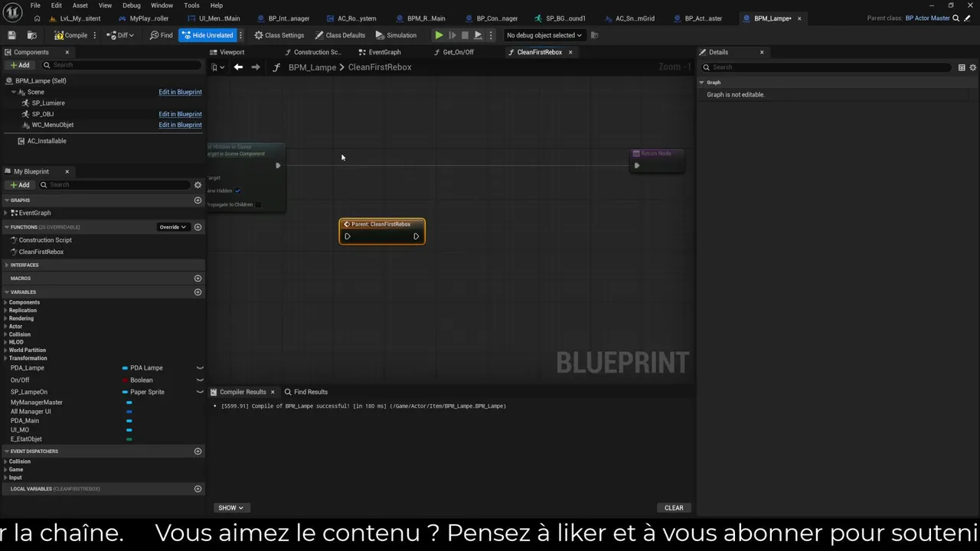Viewport: 980px width, 551px height.
Task: Open the Tools menu
Action: [191, 5]
